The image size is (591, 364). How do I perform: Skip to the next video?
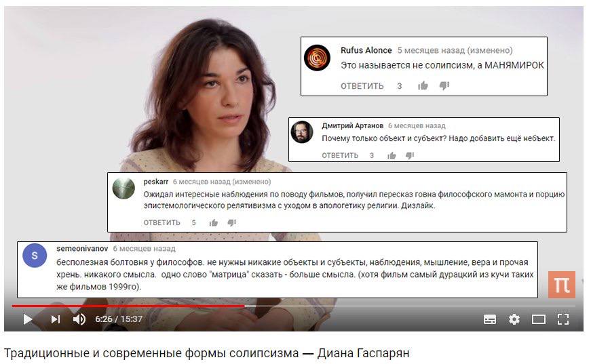click(56, 319)
